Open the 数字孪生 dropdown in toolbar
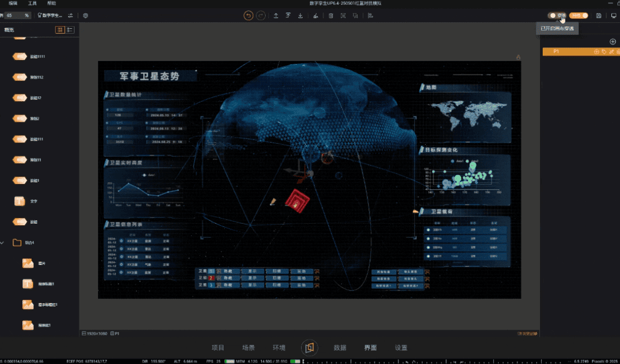The image size is (620, 364). [51, 16]
